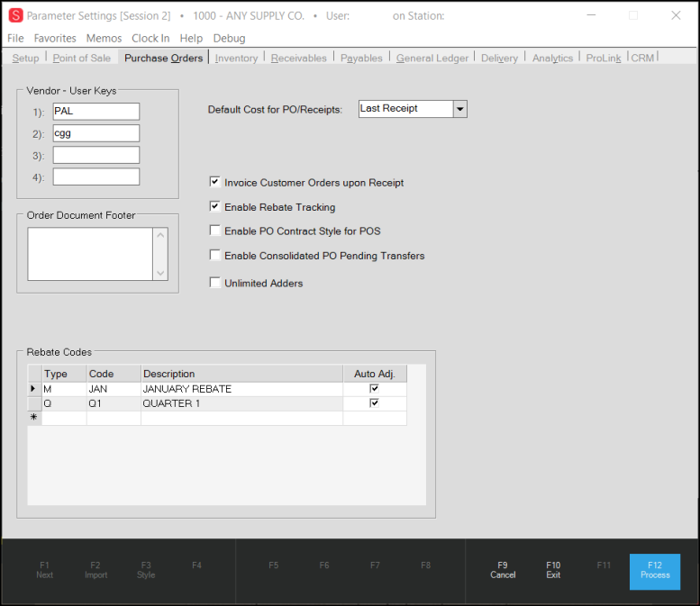Click the Description column header in Rebate Codes

point(242,374)
